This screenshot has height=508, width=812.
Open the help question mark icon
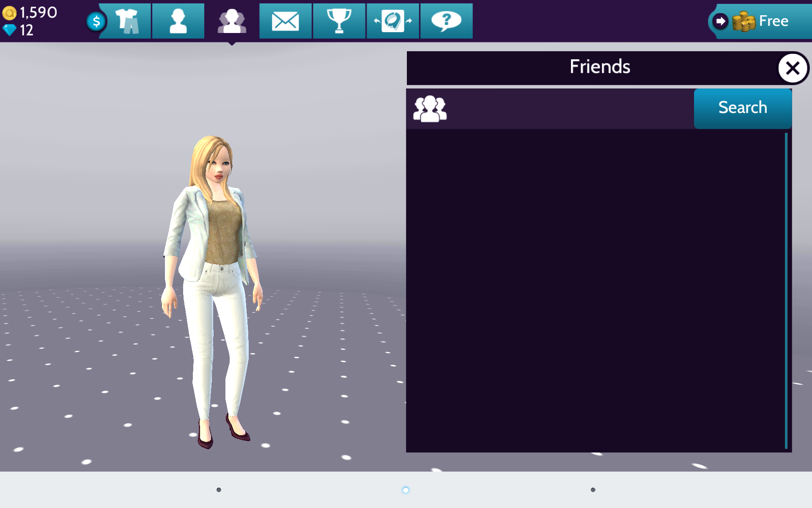tap(447, 21)
